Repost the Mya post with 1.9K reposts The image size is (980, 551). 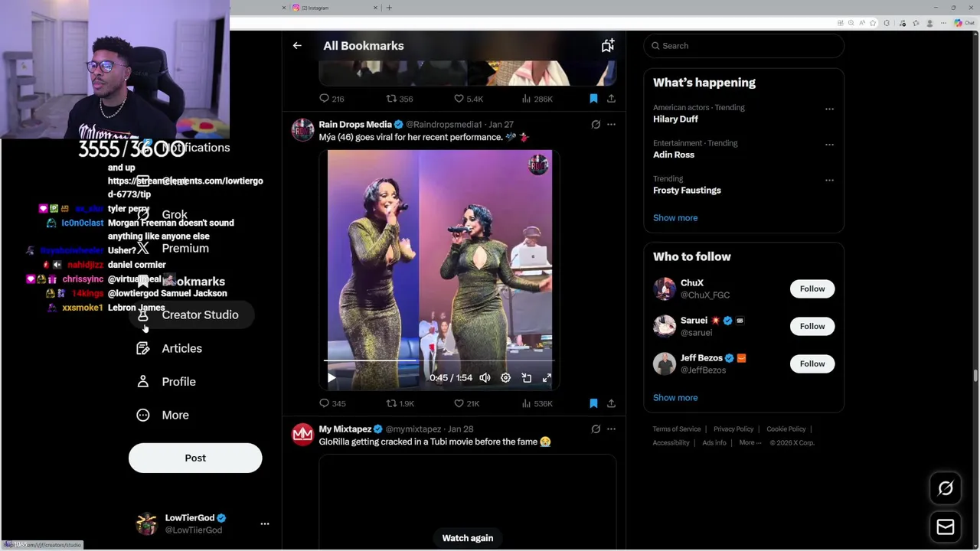(400, 403)
